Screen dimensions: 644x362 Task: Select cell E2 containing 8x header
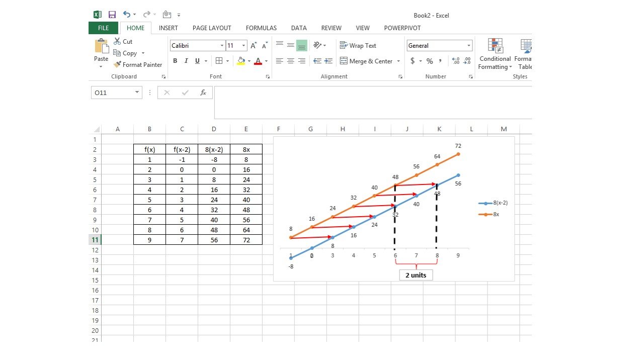pyautogui.click(x=246, y=149)
